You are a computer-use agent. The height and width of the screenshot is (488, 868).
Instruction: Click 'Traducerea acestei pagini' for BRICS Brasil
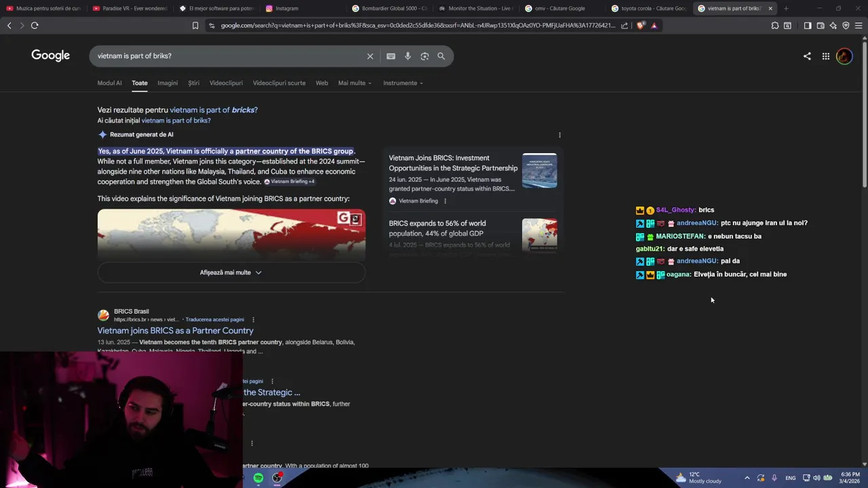(x=214, y=320)
